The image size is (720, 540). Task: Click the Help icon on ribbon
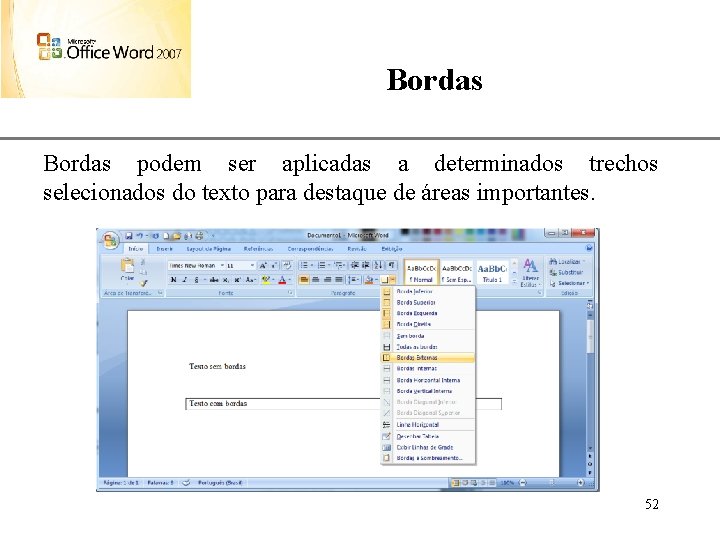[589, 248]
